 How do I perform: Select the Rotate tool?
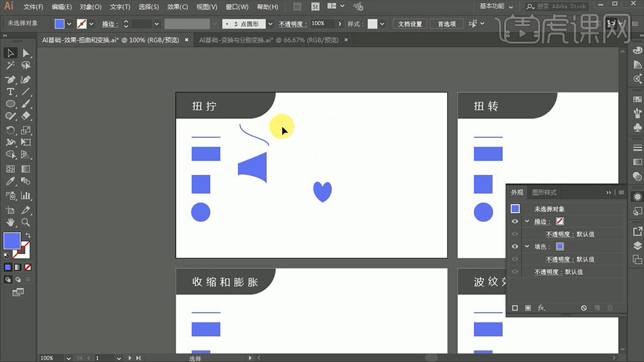coord(10,130)
